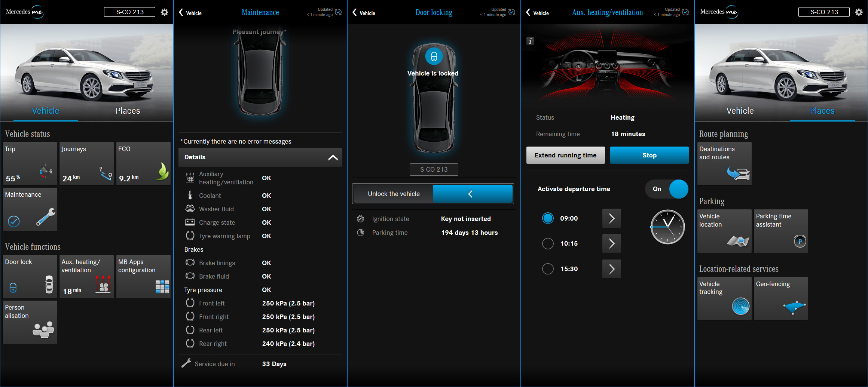Click Rear right tyre pressure value

(288, 344)
